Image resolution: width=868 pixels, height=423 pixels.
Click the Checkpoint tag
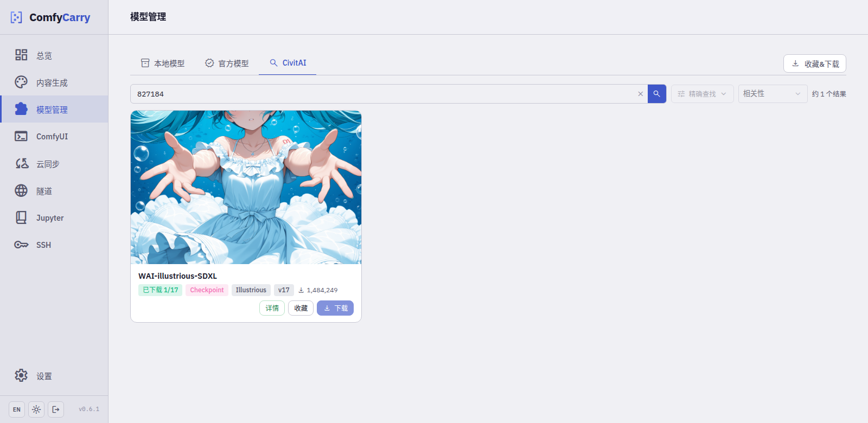coord(207,290)
